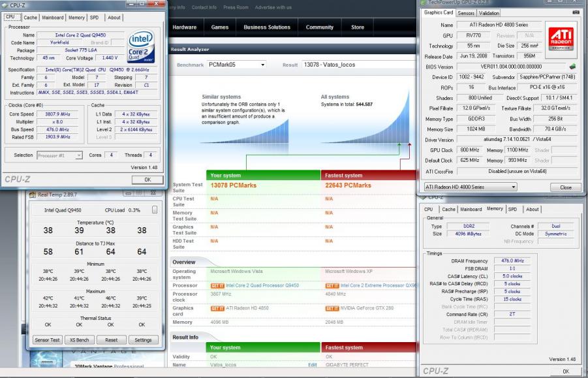Click the GPU-Z BIOS Version field
588x378 pixels.
[511, 67]
